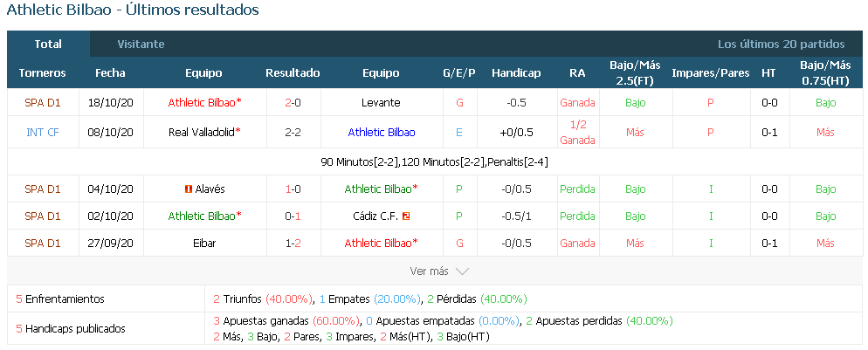Click the red card icon beside Alavés

coord(189,189)
